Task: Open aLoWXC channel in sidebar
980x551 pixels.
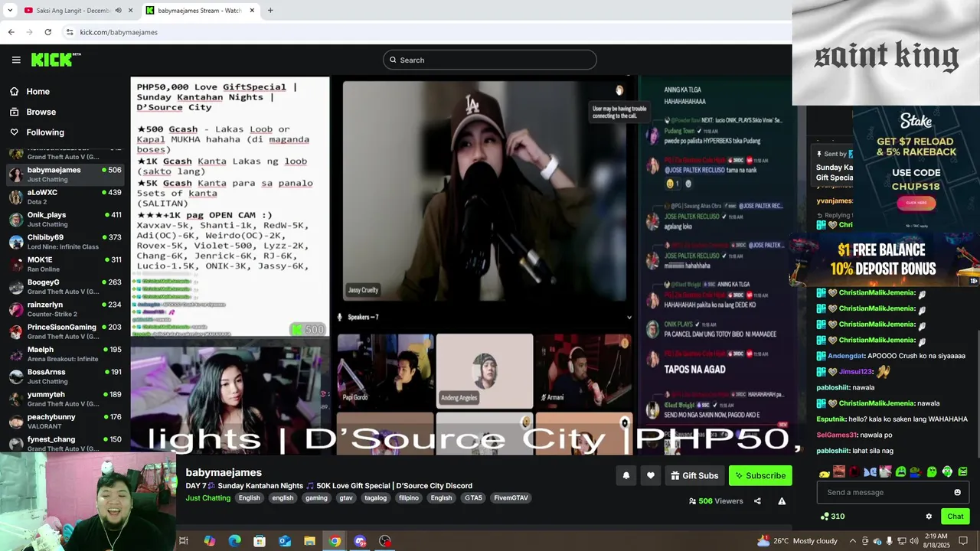Action: click(x=65, y=197)
